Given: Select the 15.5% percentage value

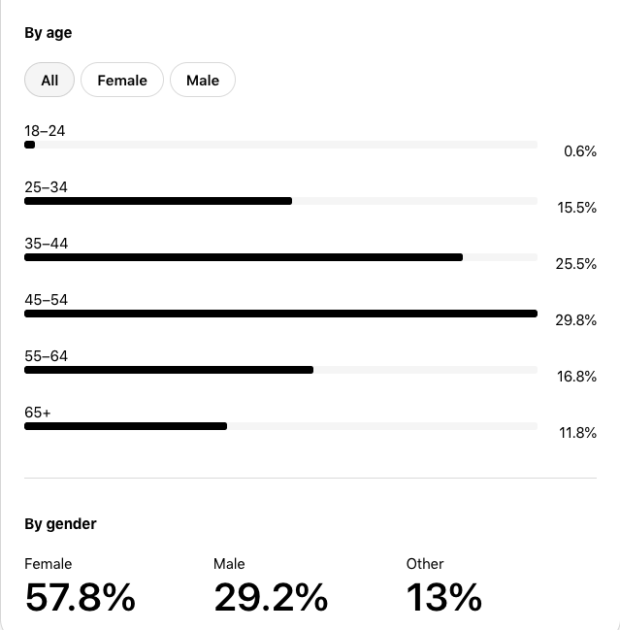Looking at the screenshot, I should [x=576, y=208].
